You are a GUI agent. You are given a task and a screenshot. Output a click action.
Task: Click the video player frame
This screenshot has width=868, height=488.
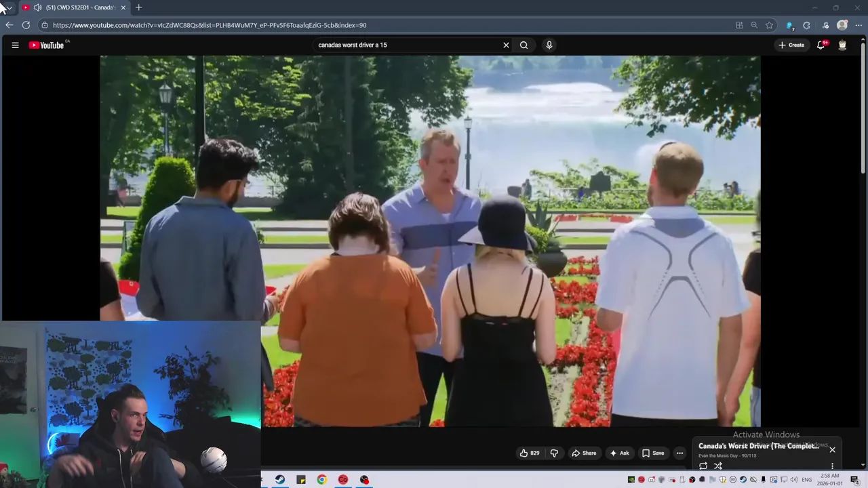430,241
